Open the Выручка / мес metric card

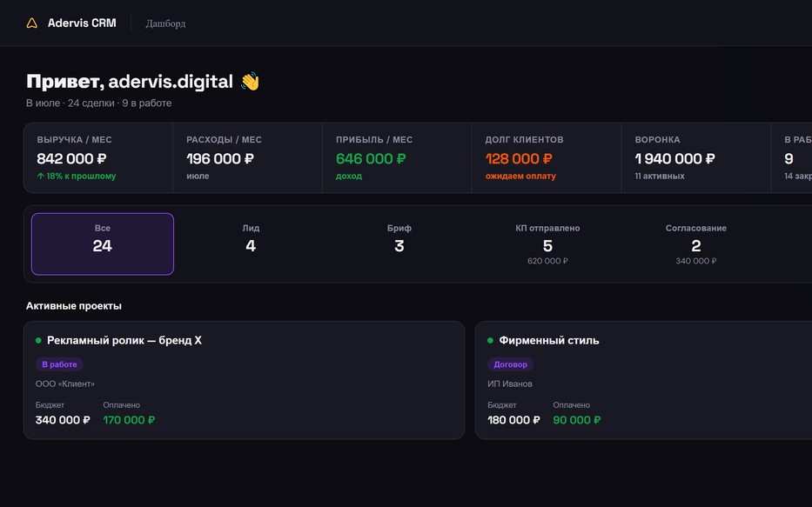[x=98, y=157]
